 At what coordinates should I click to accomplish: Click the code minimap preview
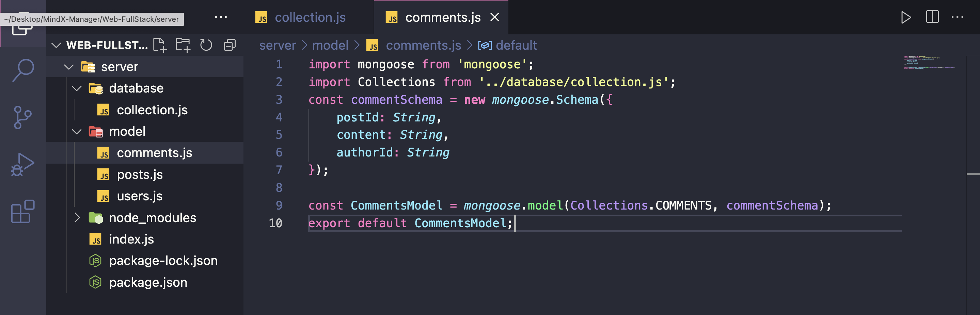click(928, 63)
